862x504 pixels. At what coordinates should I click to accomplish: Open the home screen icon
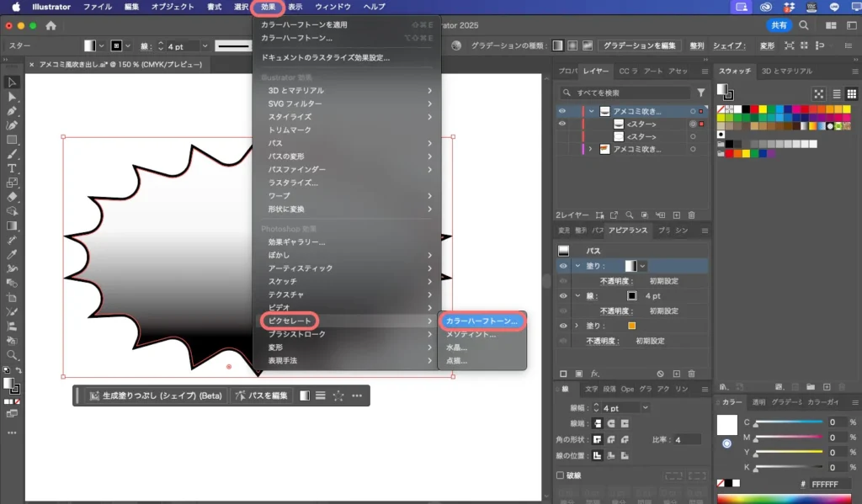[x=51, y=25]
